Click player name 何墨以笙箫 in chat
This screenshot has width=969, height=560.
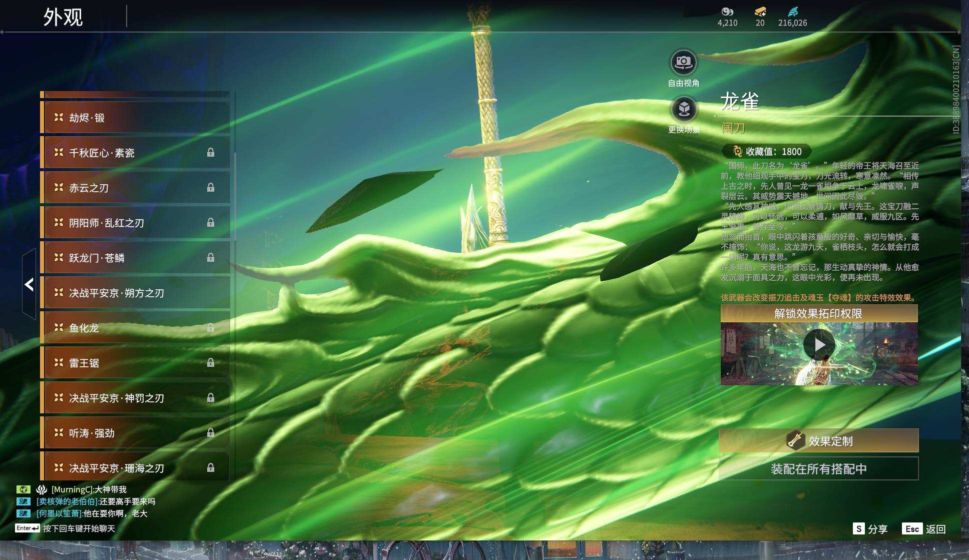pos(59,513)
